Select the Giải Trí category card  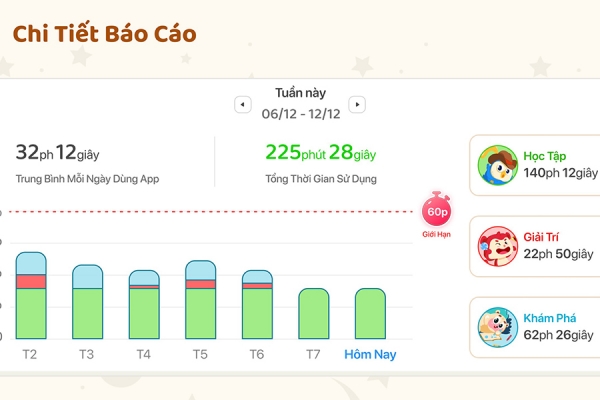click(535, 246)
